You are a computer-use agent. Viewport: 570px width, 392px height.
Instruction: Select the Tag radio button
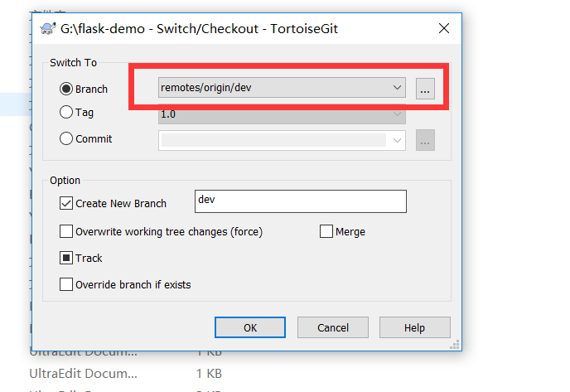click(65, 112)
